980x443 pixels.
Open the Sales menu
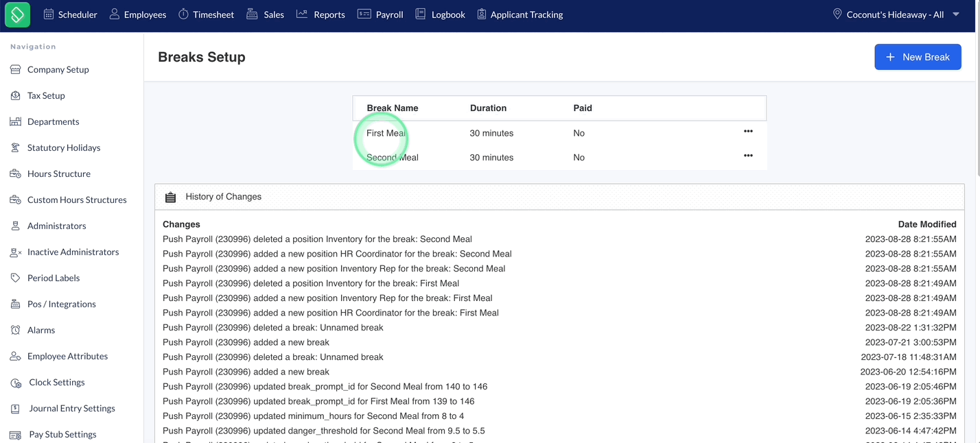click(x=265, y=14)
